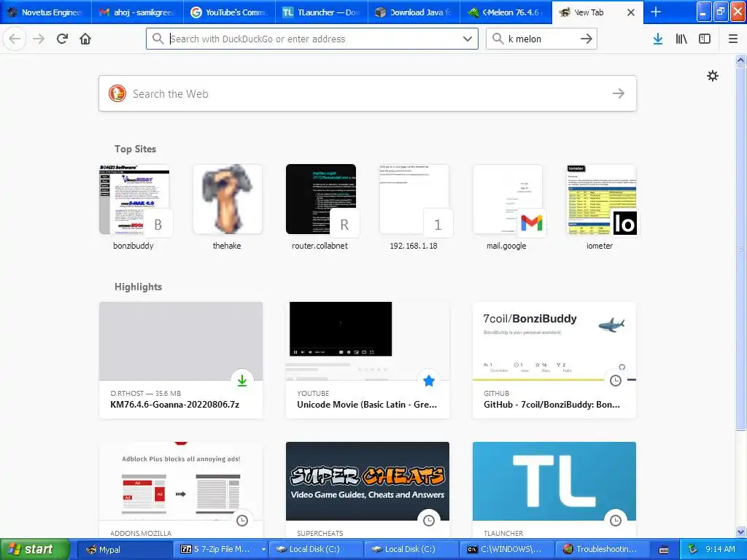Click the network tray icon beside the clock
Image resolution: width=747 pixels, height=560 pixels.
click(693, 550)
